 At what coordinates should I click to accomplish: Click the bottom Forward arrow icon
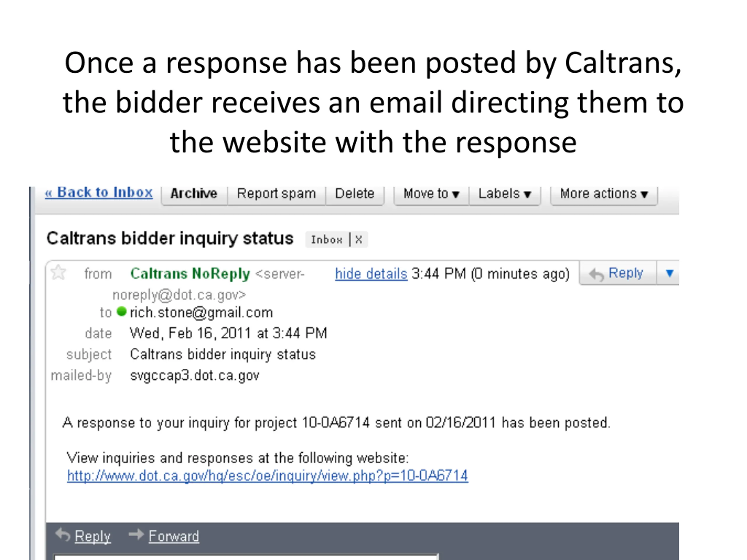tap(137, 535)
